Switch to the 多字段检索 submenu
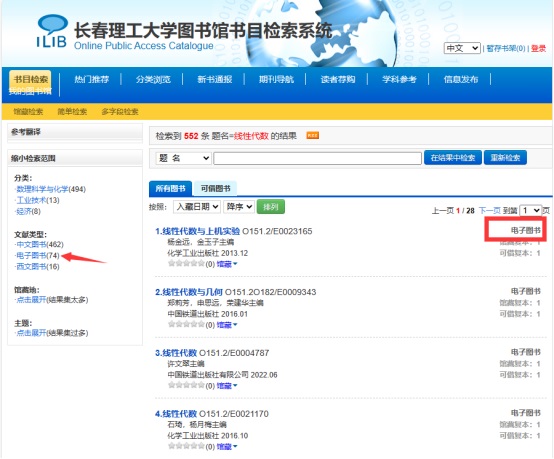554x459 pixels. 120,112
